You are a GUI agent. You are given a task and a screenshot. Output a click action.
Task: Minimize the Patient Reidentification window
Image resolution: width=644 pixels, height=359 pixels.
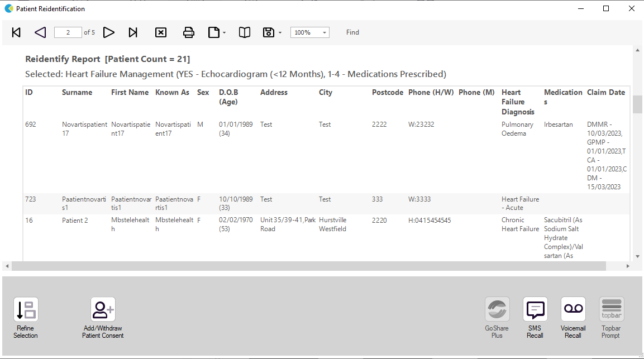(581, 8)
